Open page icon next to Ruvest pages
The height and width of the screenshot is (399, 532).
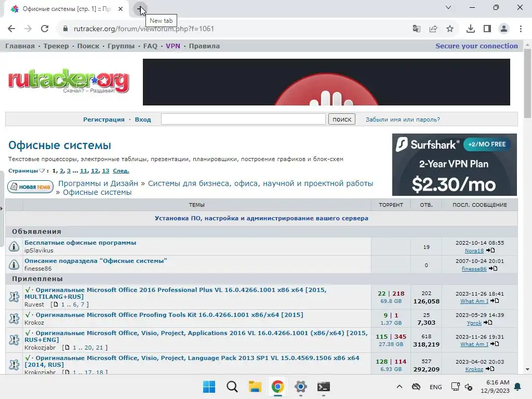pyautogui.click(x=56, y=304)
